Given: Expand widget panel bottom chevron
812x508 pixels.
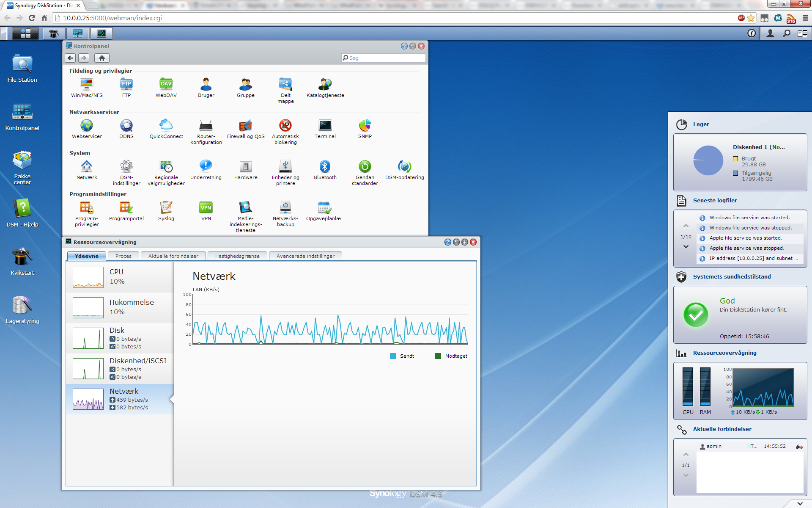Looking at the screenshot, I should point(800,504).
